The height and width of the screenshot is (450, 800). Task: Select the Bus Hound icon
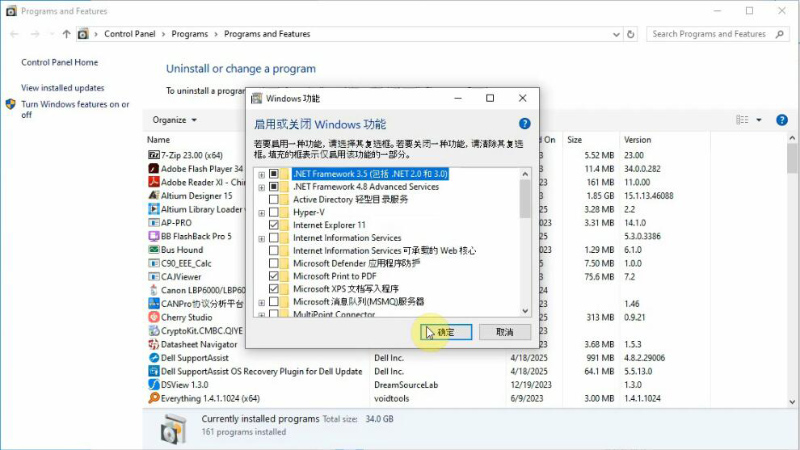(154, 249)
